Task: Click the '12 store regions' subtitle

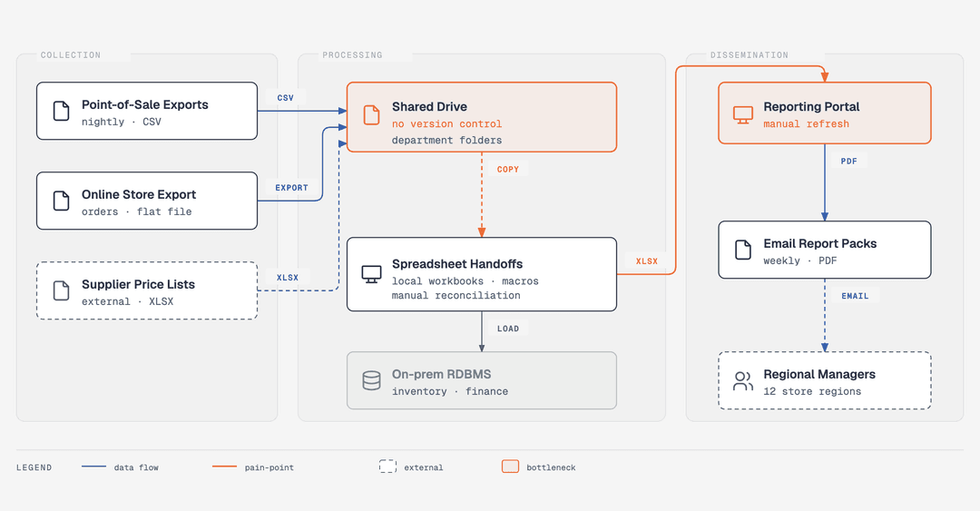Action: pyautogui.click(x=812, y=391)
